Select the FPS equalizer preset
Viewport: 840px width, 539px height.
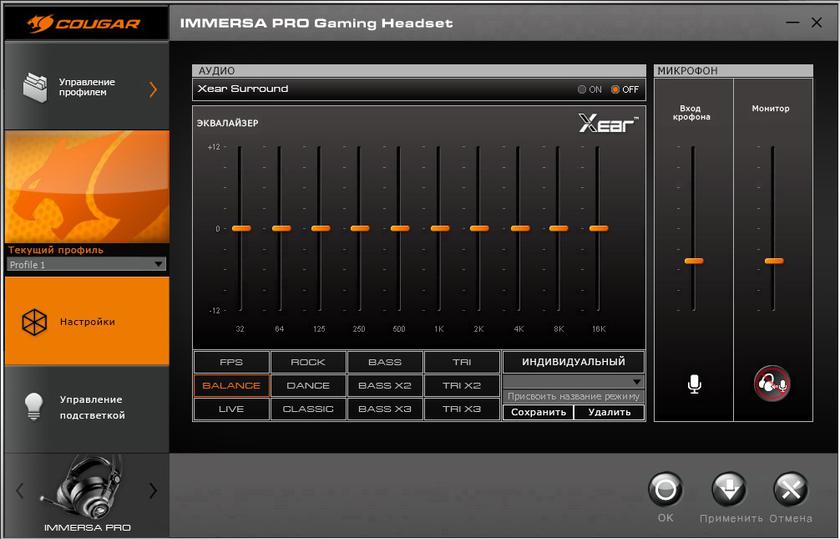pyautogui.click(x=231, y=362)
